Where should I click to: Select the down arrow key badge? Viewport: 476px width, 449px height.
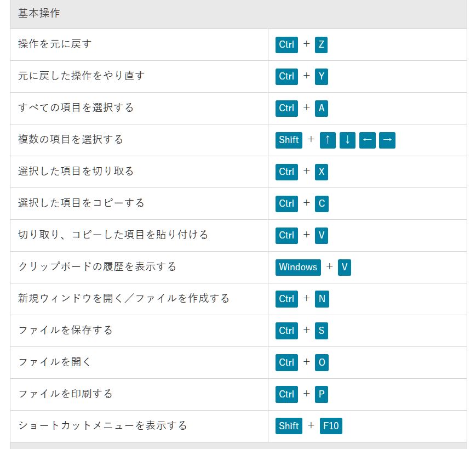(x=347, y=140)
